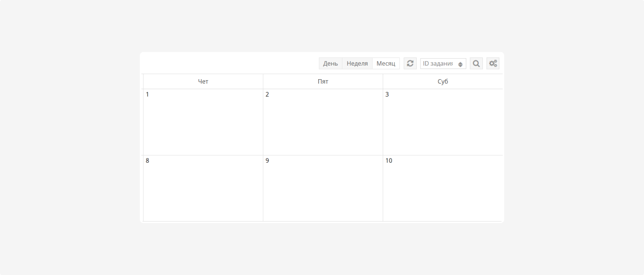Select the Месяц view button

pyautogui.click(x=386, y=64)
